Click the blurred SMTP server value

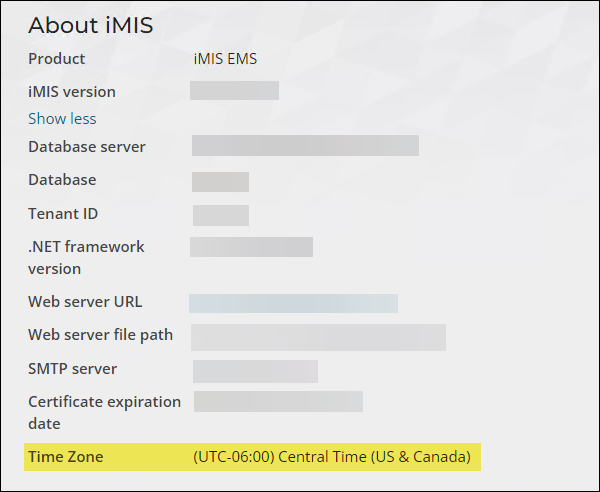click(x=255, y=371)
